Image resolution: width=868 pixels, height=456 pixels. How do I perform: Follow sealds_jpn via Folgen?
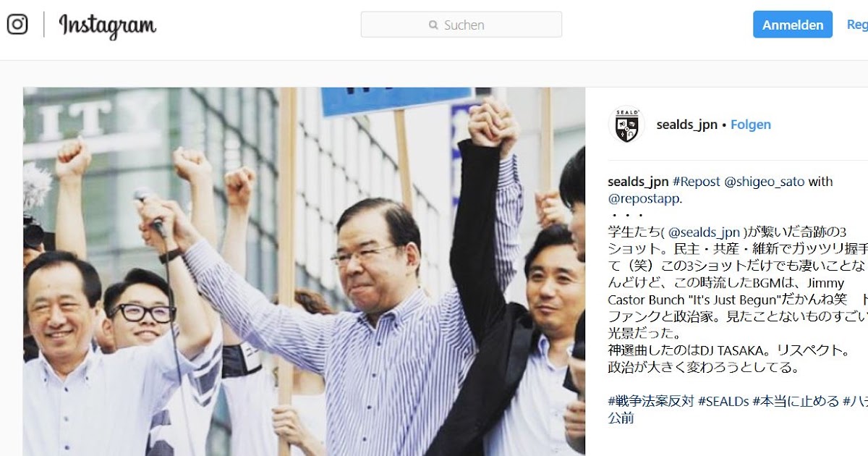(x=751, y=124)
